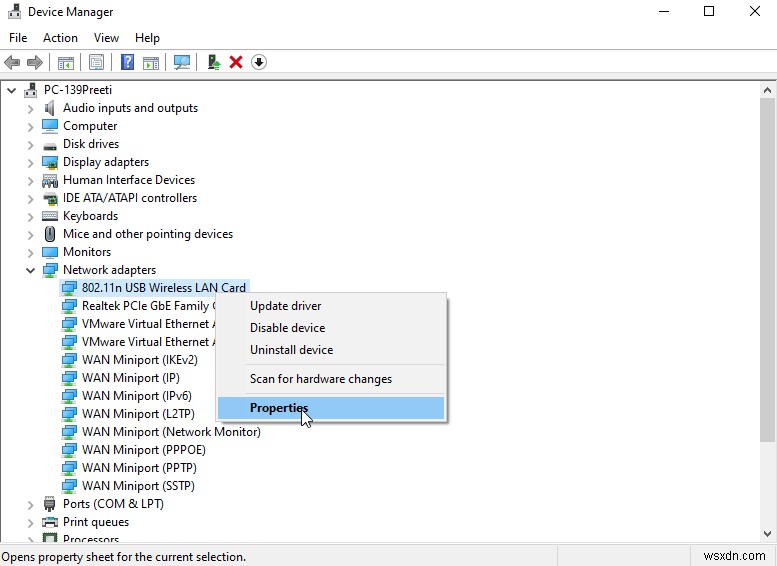Select the Keyboards category icon

pyautogui.click(x=50, y=216)
